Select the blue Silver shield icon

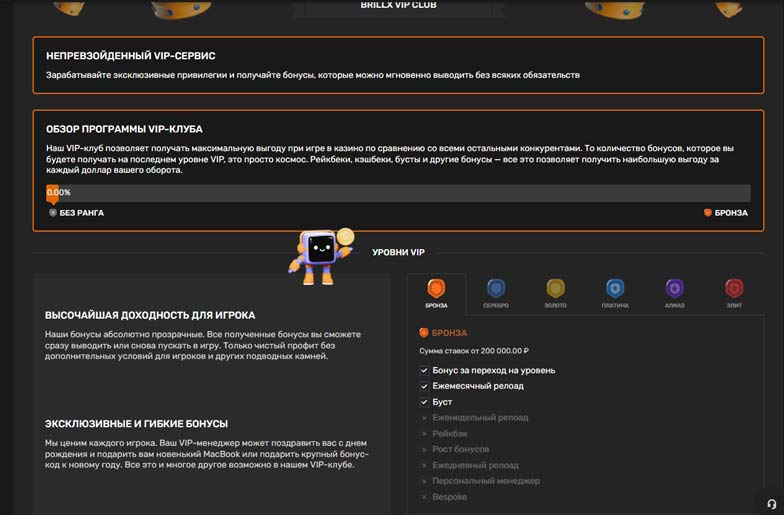tap(496, 289)
